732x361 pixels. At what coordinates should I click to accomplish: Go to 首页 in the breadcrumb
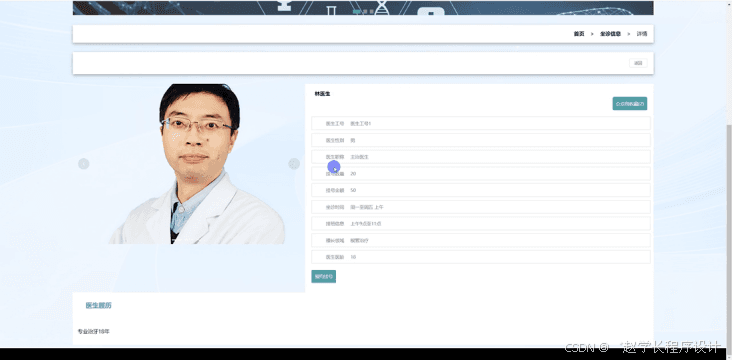(579, 34)
